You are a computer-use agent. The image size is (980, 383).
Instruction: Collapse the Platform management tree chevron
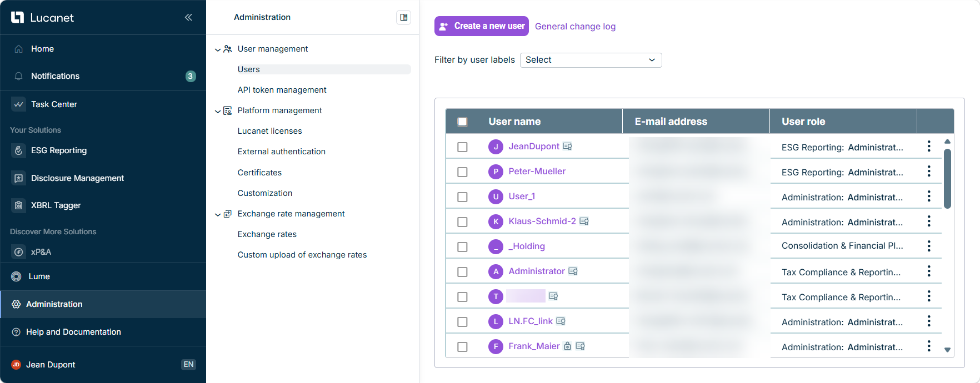pos(218,111)
